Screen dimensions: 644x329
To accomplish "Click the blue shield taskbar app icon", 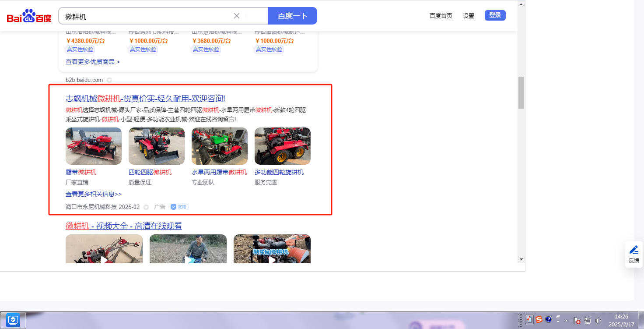I will pyautogui.click(x=14, y=320).
